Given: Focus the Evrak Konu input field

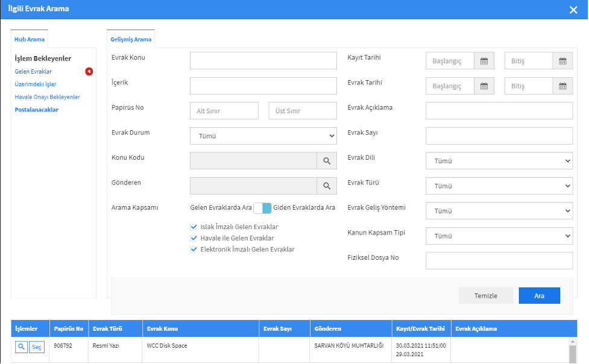Looking at the screenshot, I should [263, 61].
